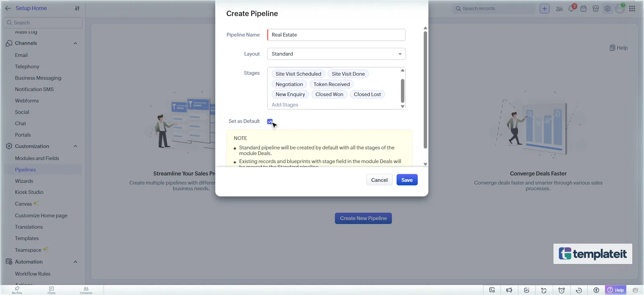Open the setup sidebar filter settings icon
The image size is (644, 295).
(77, 8)
